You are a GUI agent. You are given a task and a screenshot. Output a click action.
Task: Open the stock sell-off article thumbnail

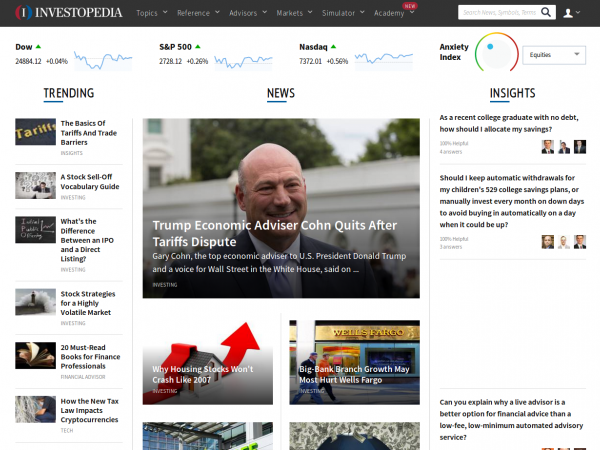point(35,186)
